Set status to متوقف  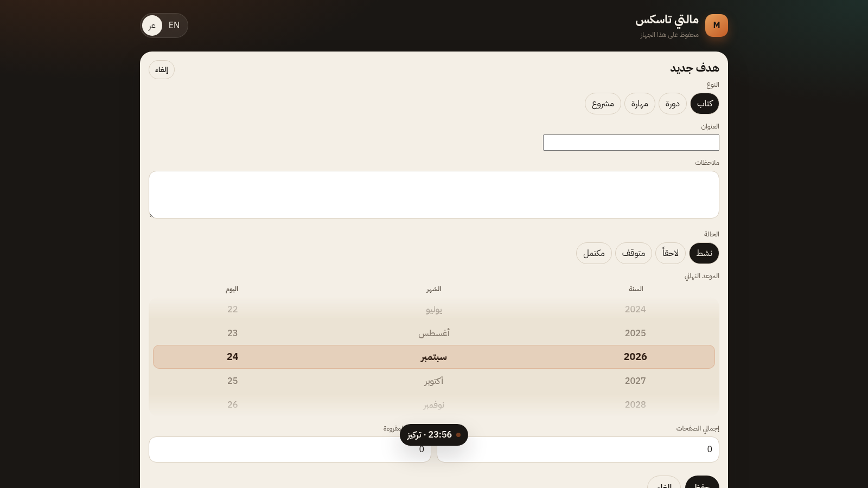coord(634,253)
